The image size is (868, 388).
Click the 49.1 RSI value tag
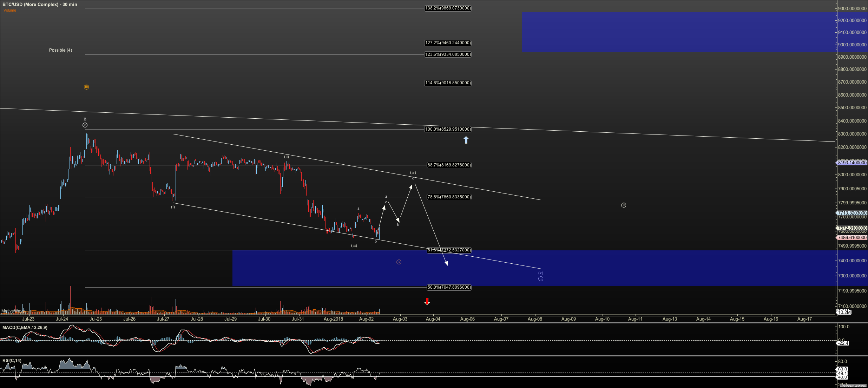click(842, 373)
